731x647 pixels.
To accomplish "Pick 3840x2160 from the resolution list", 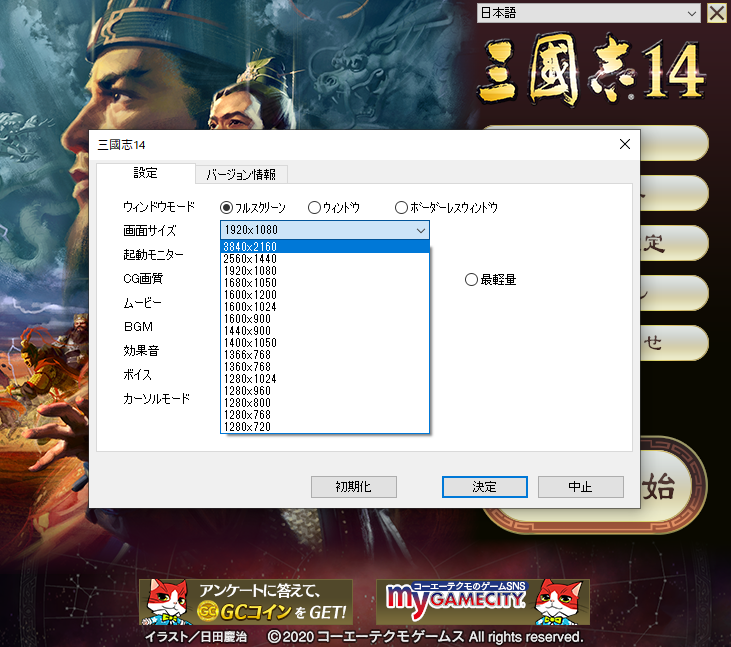I will [x=324, y=247].
